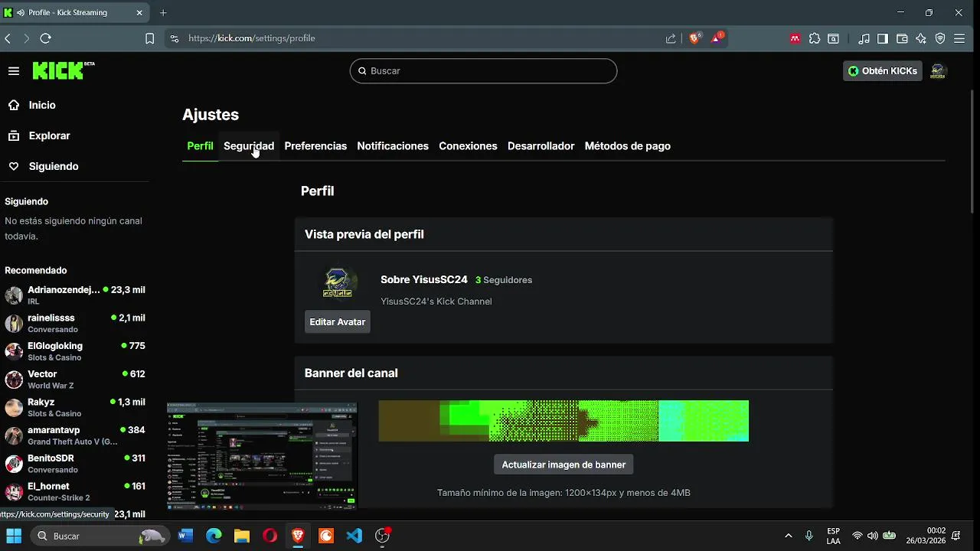Open the Brave main menu
Screen dimensions: 980x551
pyautogui.click(x=959, y=38)
